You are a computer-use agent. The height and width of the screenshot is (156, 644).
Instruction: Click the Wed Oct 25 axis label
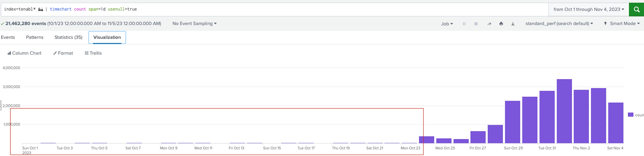pyautogui.click(x=445, y=148)
